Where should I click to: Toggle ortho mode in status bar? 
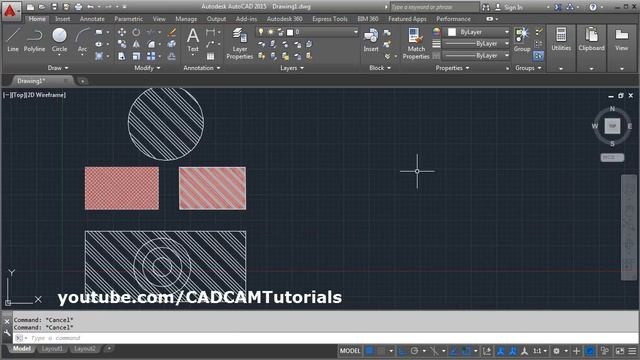402,351
